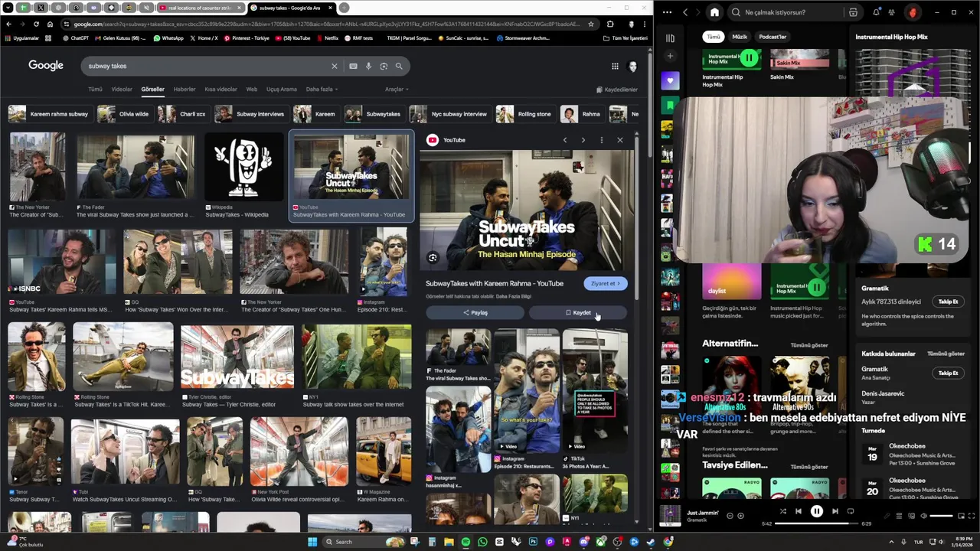Click the Kaydet save button
Screen dimensions: 980x551
point(578,313)
